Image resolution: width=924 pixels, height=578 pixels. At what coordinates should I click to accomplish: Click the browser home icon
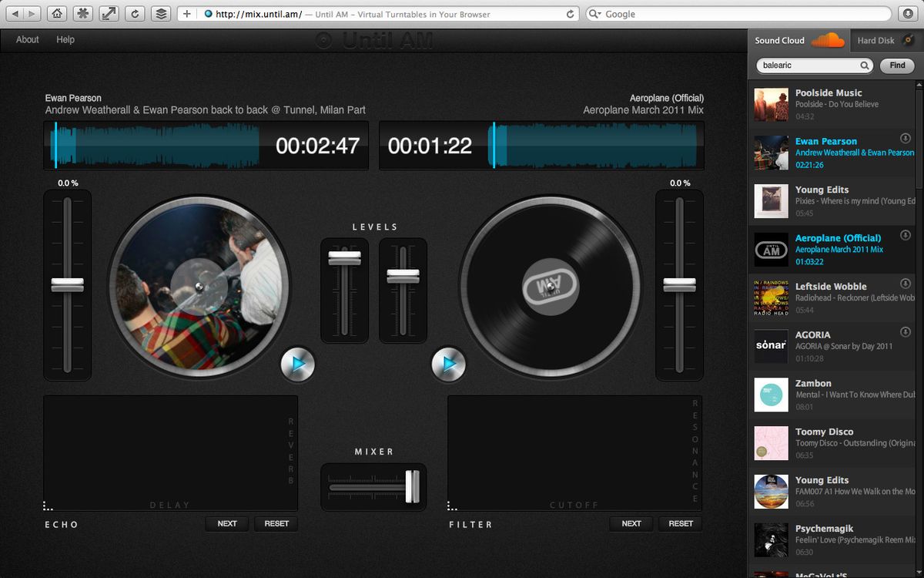(56, 14)
